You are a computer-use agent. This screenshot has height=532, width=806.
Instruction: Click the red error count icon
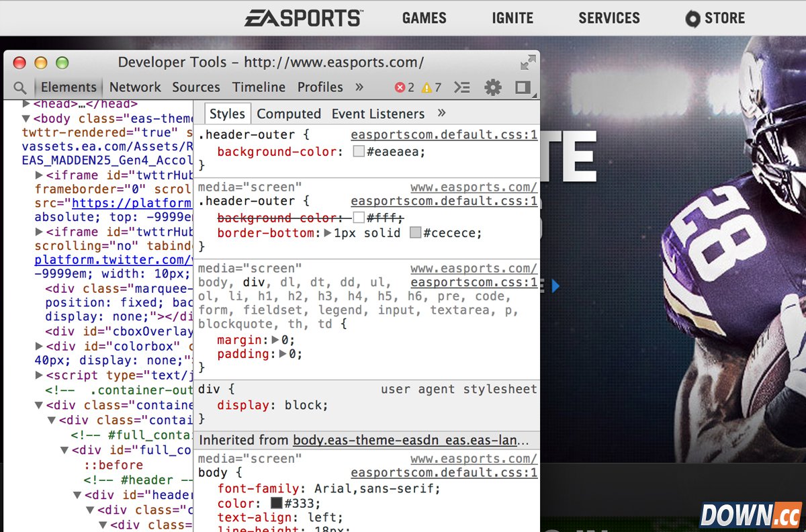400,87
